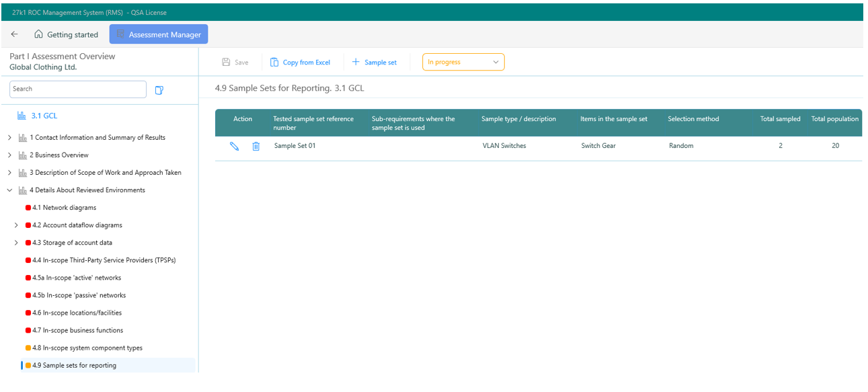The image size is (868, 392).
Task: Click the Copy from Excel button
Action: [301, 63]
